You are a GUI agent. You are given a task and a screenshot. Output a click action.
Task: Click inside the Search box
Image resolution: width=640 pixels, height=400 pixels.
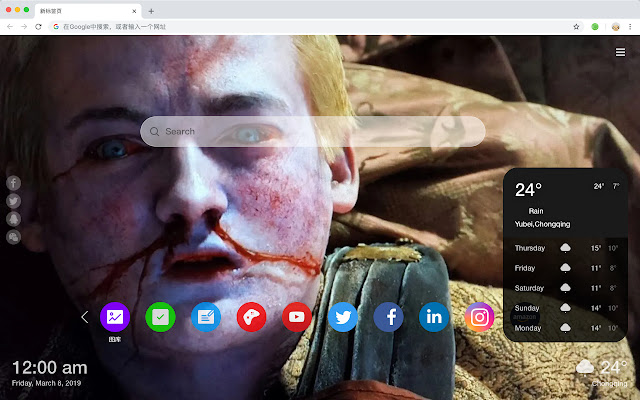coord(313,131)
